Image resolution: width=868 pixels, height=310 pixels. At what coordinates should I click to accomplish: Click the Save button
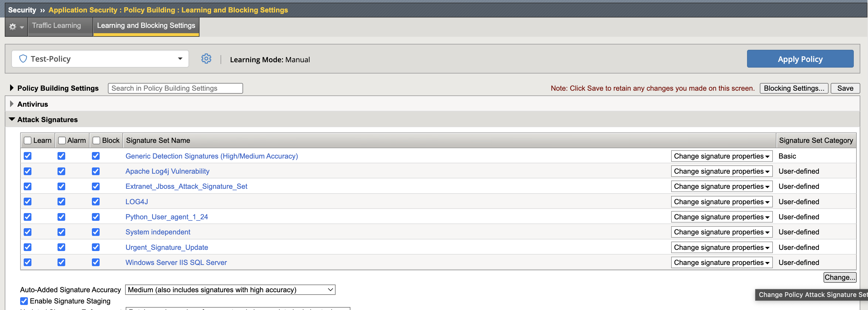click(845, 88)
